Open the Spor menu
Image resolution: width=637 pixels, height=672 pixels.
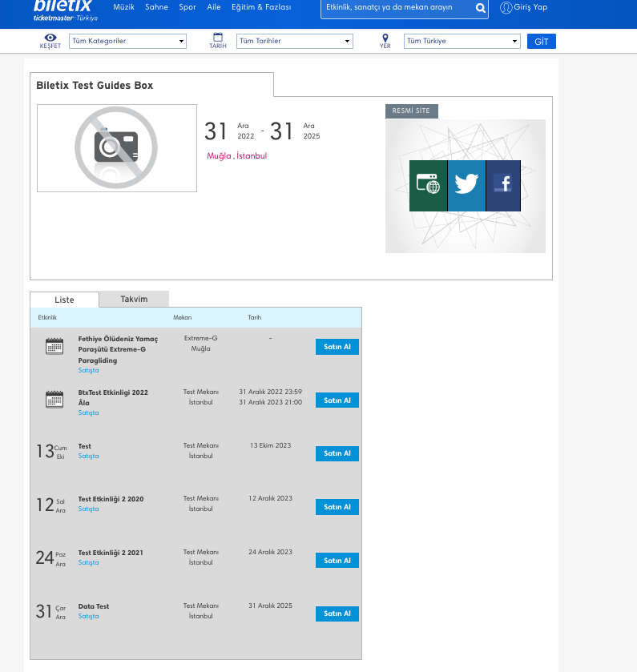click(187, 7)
